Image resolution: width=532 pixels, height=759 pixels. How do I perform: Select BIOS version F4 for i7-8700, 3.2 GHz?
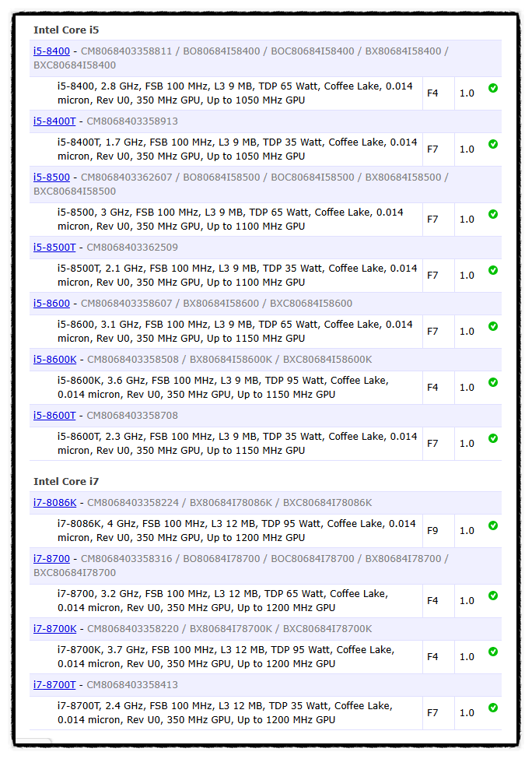[x=432, y=601]
